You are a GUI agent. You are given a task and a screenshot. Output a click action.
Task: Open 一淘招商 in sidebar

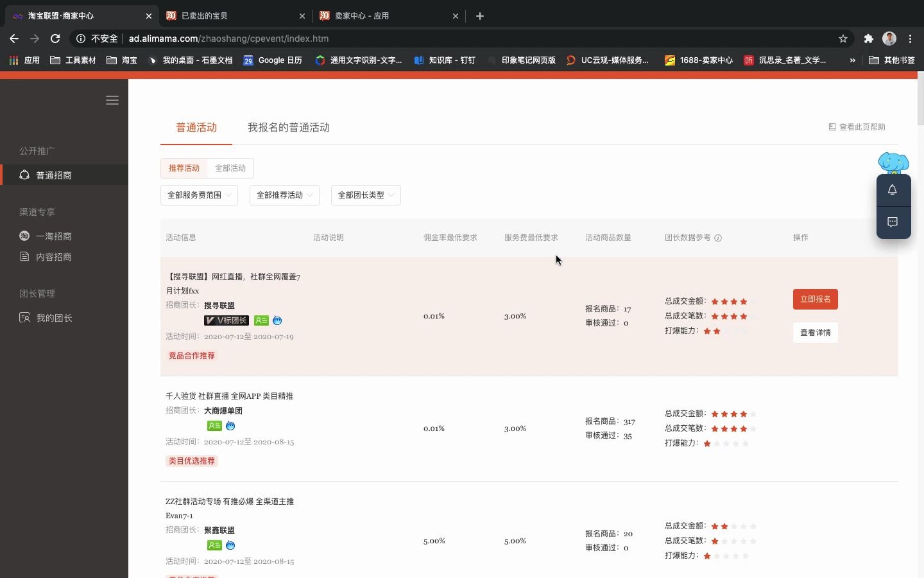pyautogui.click(x=54, y=236)
